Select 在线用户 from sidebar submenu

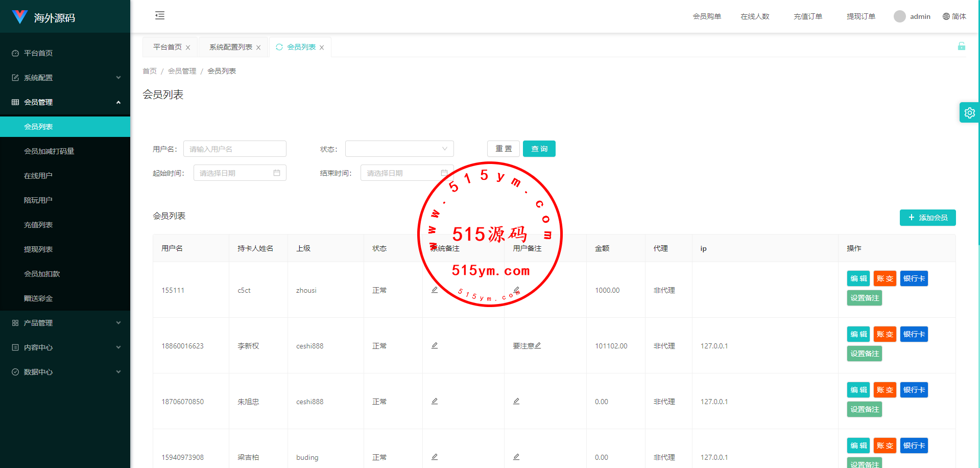38,176
